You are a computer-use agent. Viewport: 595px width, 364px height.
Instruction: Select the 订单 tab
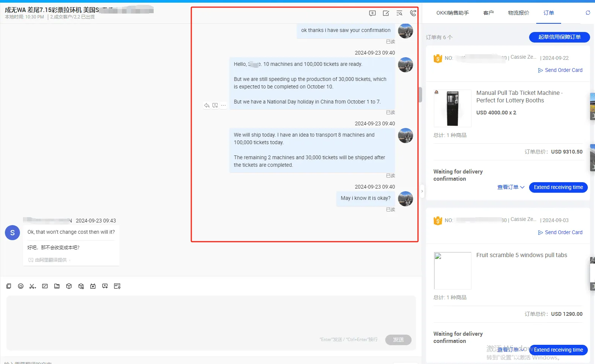[549, 13]
